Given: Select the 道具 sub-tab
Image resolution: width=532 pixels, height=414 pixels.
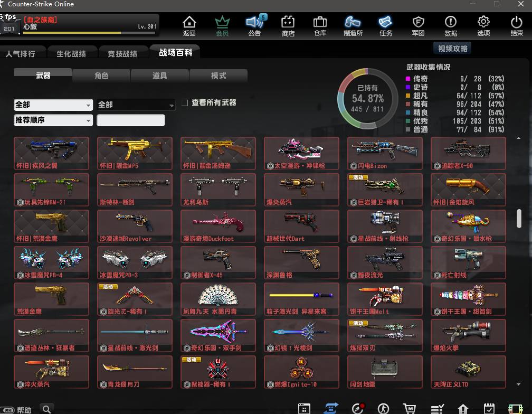Looking at the screenshot, I should [160, 76].
